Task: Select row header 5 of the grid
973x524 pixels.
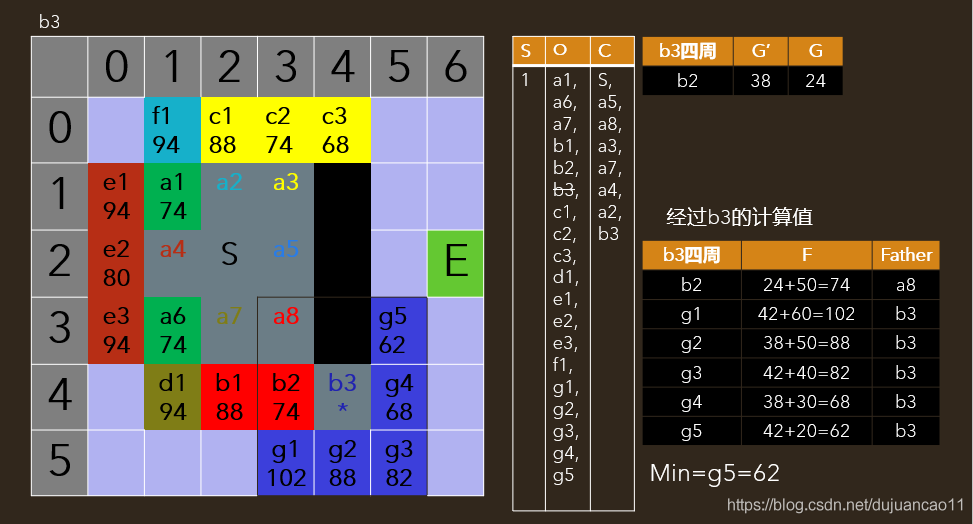Action: coord(60,463)
